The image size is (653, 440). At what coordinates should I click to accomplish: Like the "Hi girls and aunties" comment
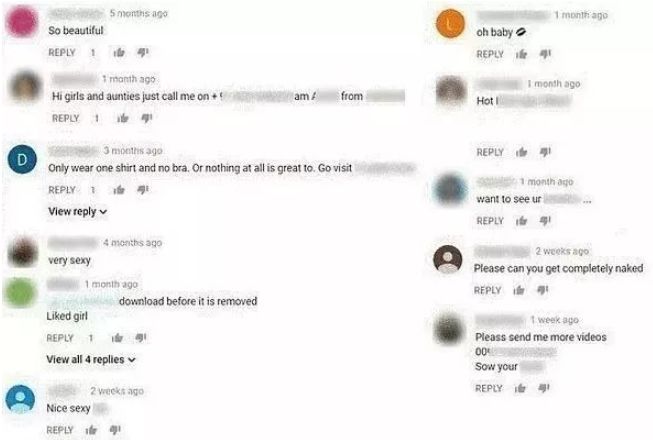(x=122, y=119)
